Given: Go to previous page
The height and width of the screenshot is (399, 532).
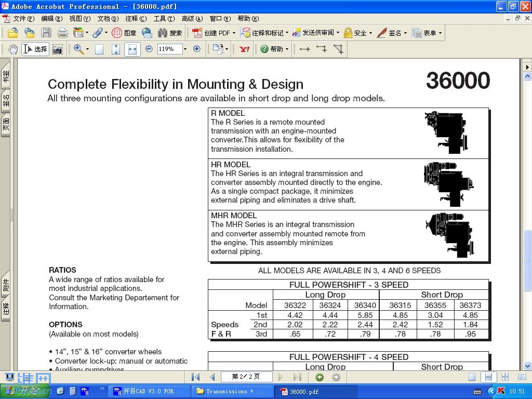Looking at the screenshot, I should 212,377.
